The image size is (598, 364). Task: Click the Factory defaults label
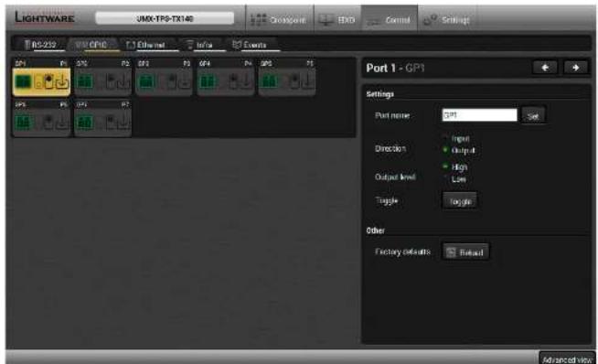coord(402,252)
